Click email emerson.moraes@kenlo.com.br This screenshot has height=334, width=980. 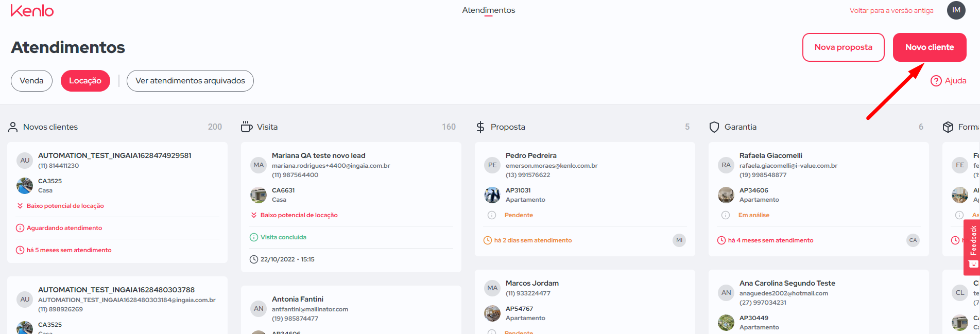[552, 166]
